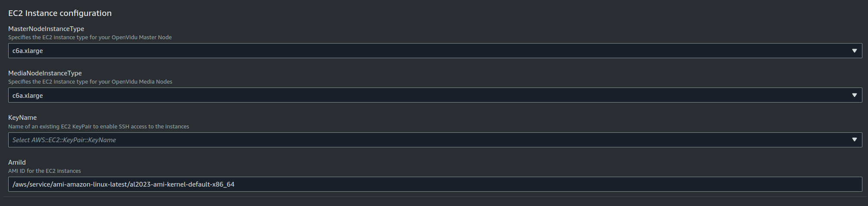Click the KeyName dropdown arrow icon

coord(854,140)
